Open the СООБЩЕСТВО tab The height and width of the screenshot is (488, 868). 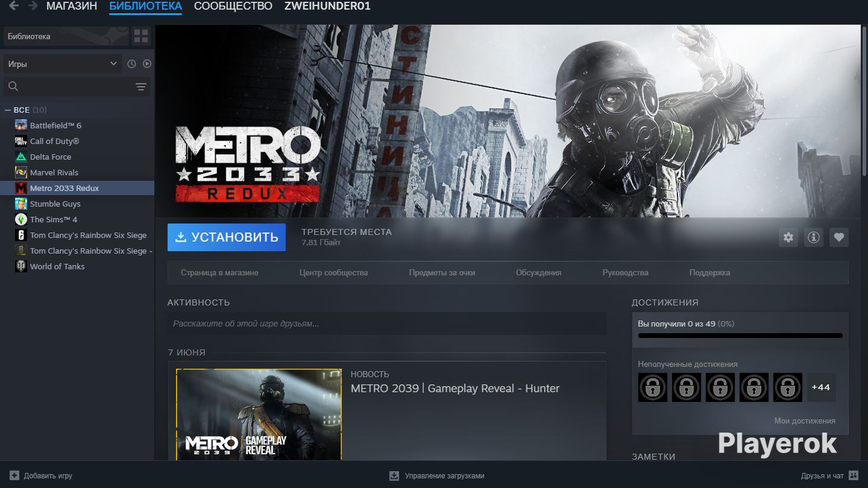pyautogui.click(x=233, y=6)
